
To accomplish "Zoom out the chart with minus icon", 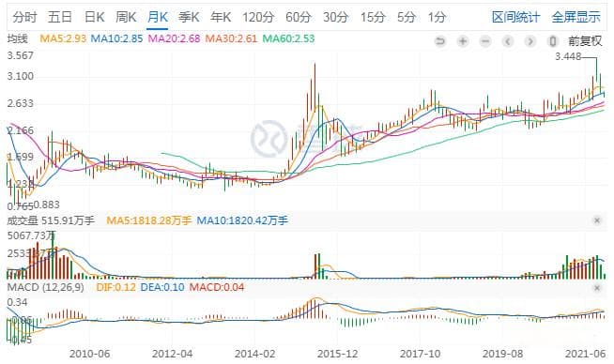I will click(x=485, y=41).
